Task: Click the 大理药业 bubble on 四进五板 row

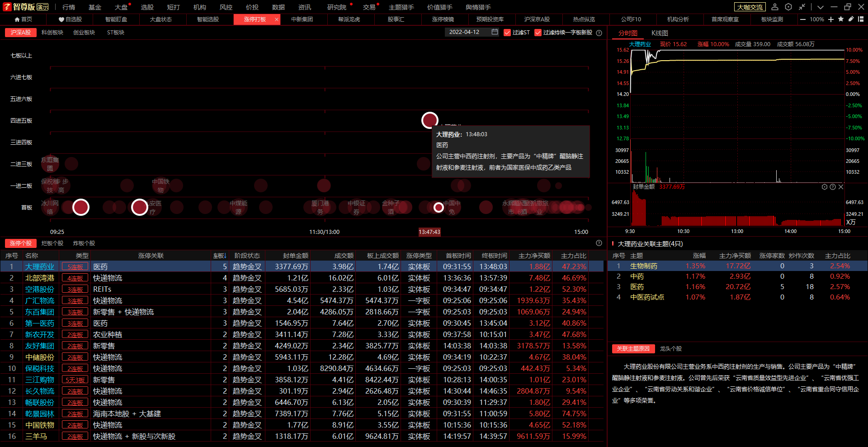Action: (x=429, y=120)
